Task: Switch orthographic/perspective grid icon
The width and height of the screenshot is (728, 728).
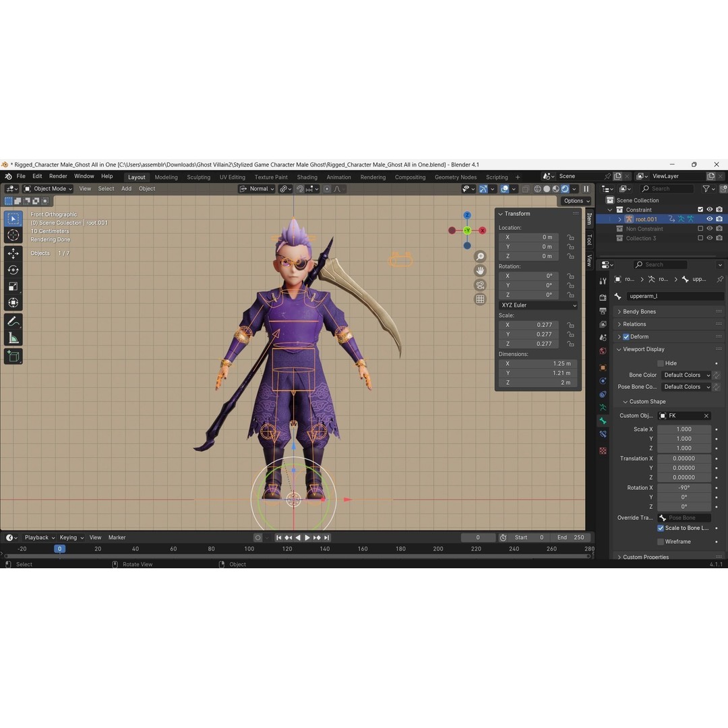Action: (480, 299)
